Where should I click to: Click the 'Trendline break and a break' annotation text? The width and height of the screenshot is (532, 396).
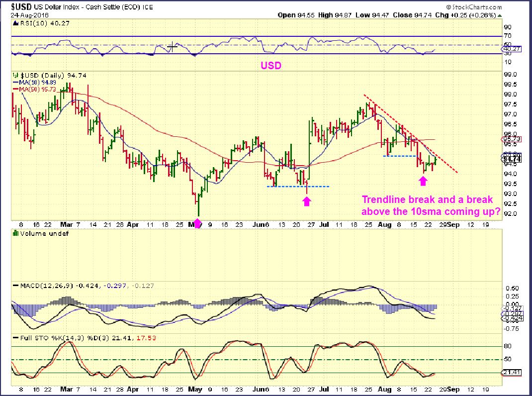tap(427, 199)
